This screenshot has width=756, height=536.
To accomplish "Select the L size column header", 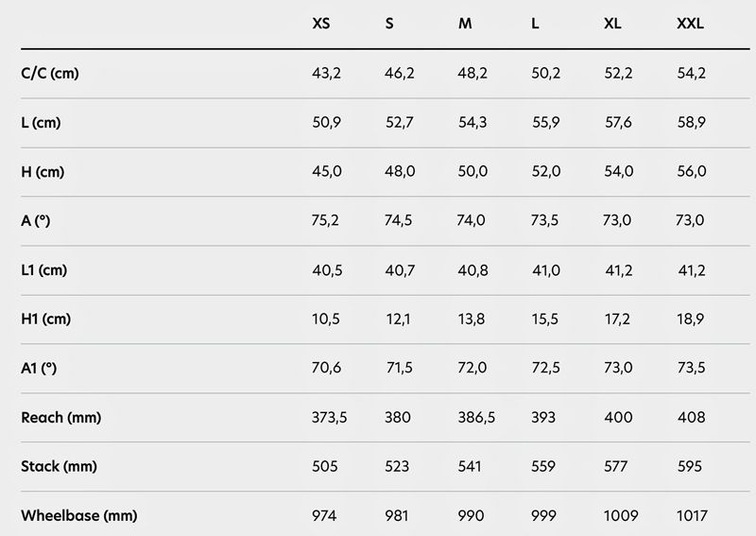I will coord(535,23).
